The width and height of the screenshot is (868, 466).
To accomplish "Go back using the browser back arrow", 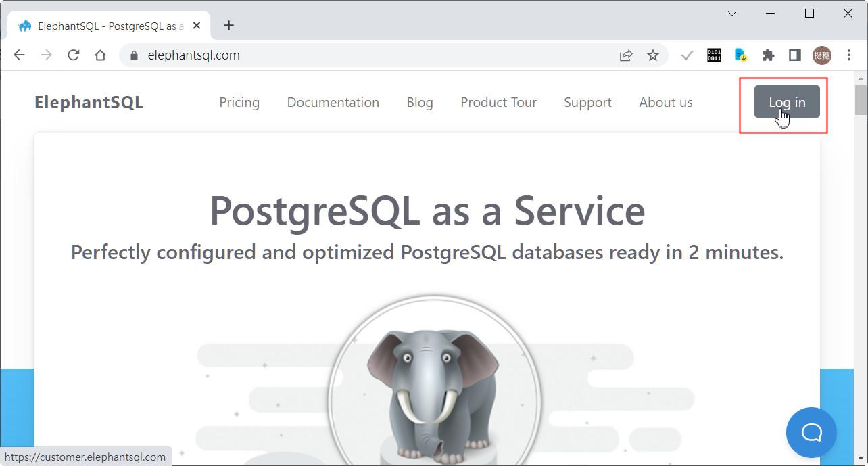I will pyautogui.click(x=19, y=55).
